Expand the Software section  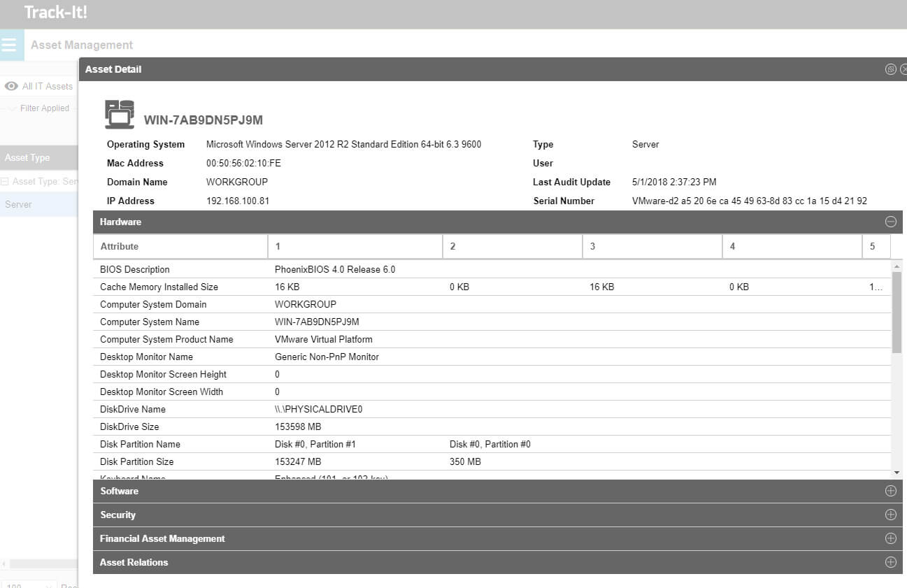coord(890,491)
